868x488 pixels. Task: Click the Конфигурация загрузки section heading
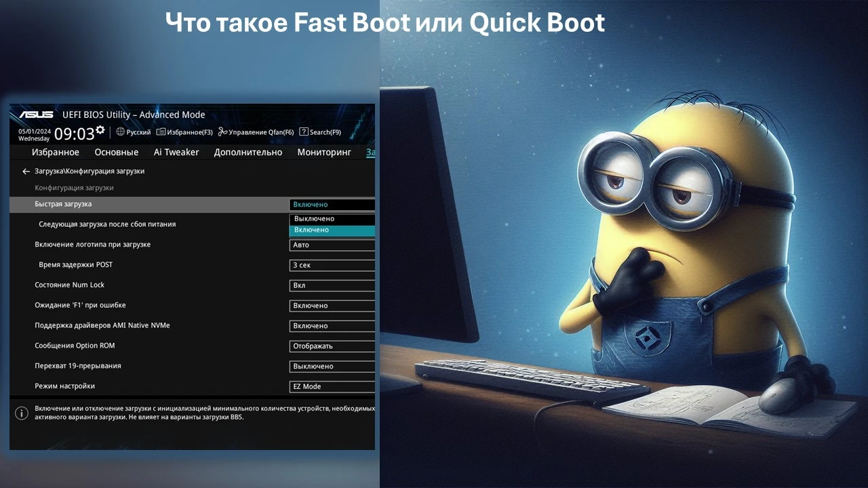click(x=74, y=188)
